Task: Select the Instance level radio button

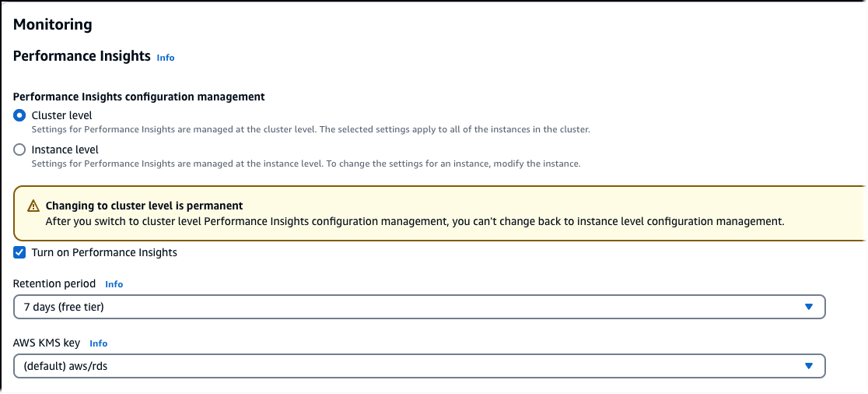Action: 19,150
